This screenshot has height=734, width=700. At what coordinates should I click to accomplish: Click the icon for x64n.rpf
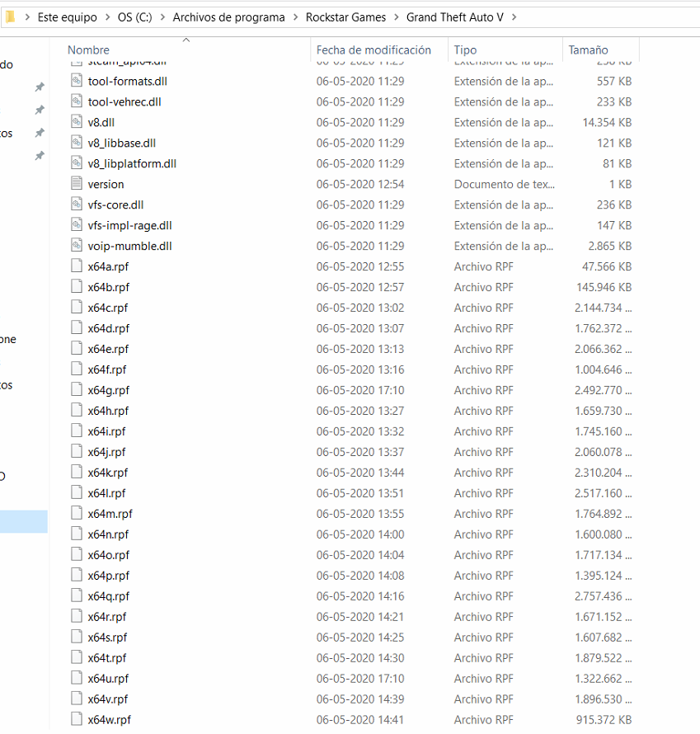77,534
